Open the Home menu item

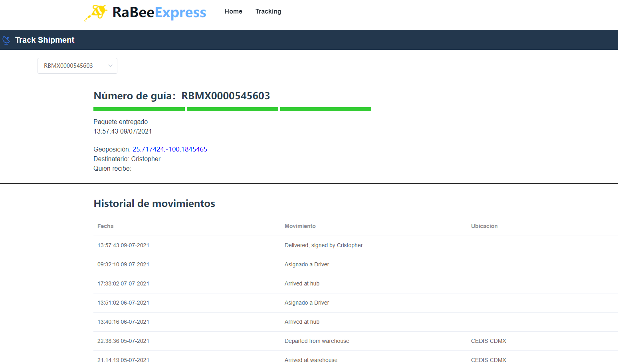click(x=233, y=12)
